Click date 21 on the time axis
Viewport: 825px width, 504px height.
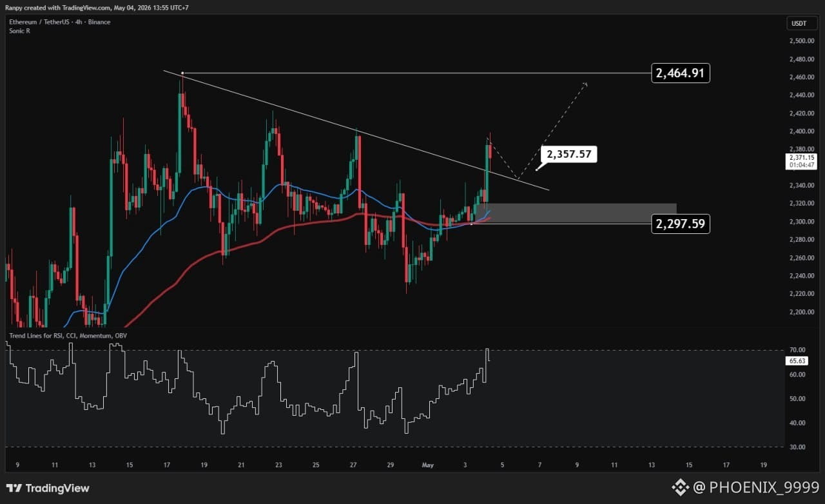241,464
